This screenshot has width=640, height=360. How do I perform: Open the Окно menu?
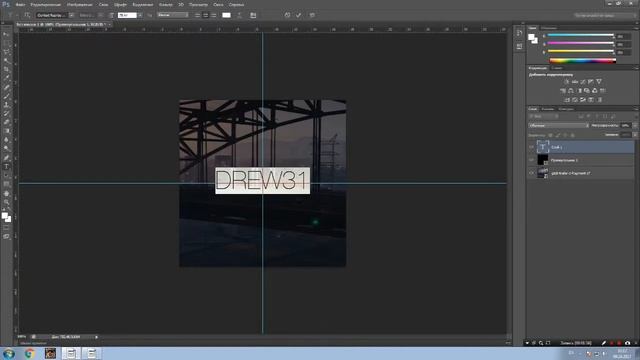tap(218, 4)
